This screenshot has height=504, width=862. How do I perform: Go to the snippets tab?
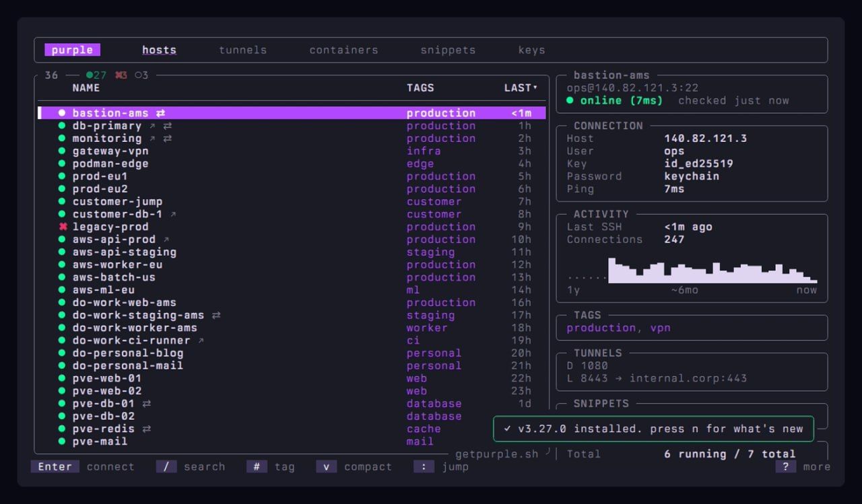coord(448,50)
